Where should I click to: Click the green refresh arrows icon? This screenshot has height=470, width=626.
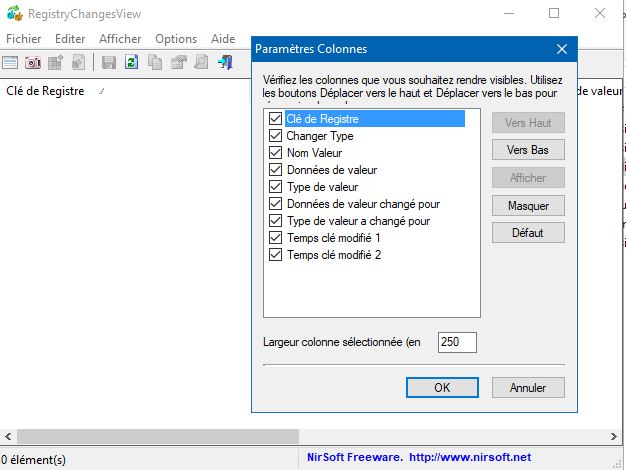coord(131,62)
